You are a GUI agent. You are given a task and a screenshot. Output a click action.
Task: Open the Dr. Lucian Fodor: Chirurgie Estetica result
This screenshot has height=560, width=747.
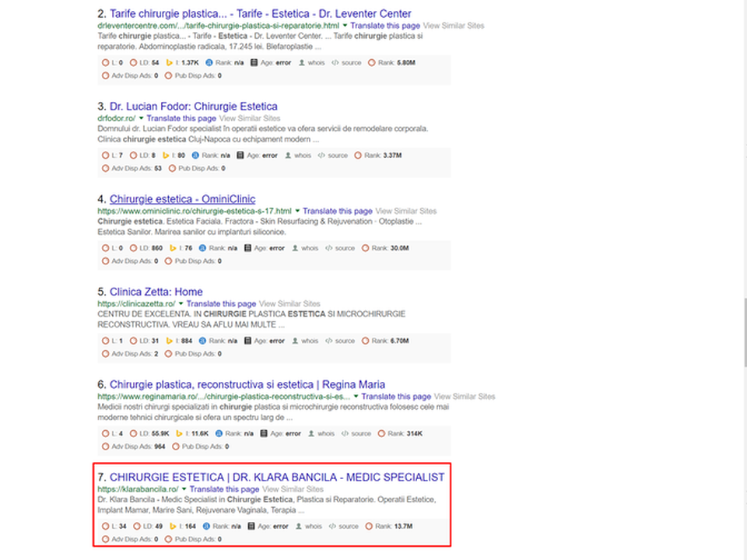coord(194,107)
